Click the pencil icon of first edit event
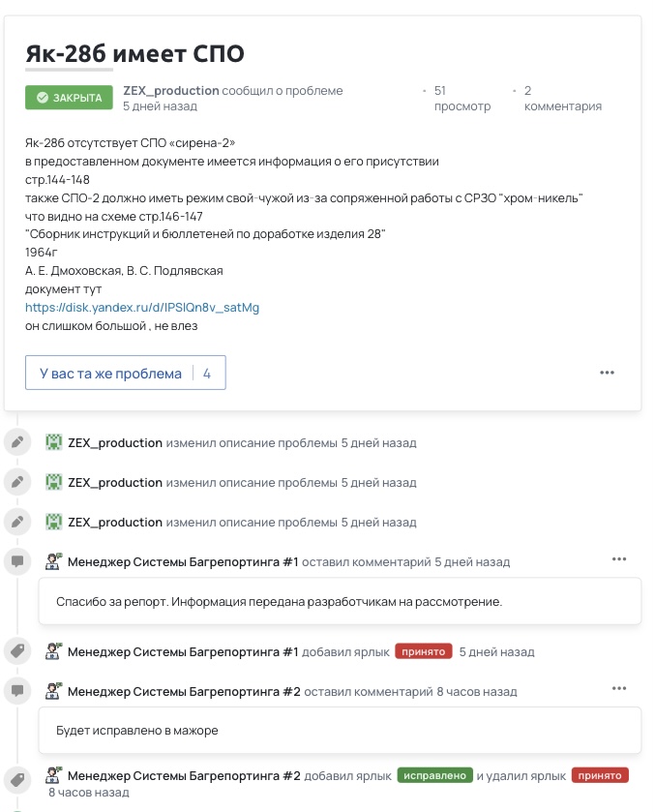 point(16,442)
